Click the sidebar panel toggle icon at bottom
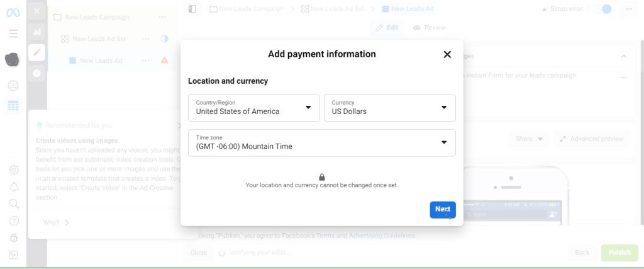Viewport: 644px width, 269px height. click(x=13, y=255)
